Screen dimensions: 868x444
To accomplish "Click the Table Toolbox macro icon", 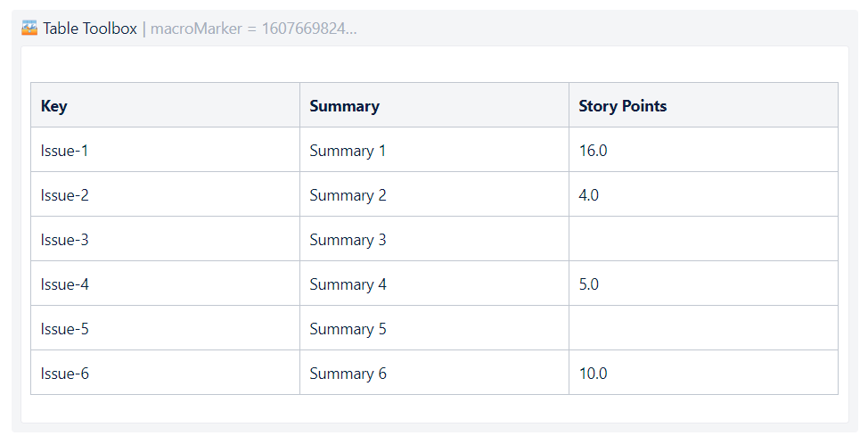I will 29,28.
